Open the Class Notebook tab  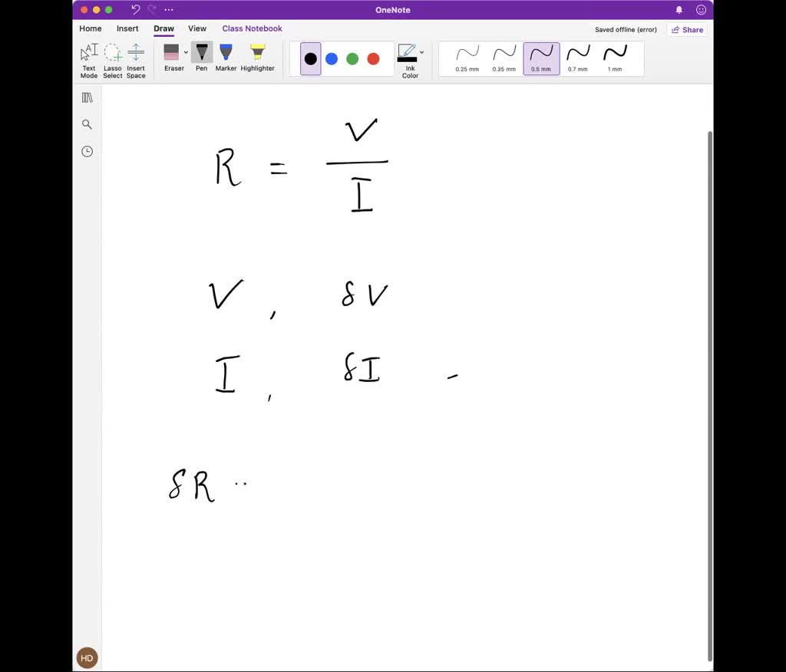(x=252, y=28)
